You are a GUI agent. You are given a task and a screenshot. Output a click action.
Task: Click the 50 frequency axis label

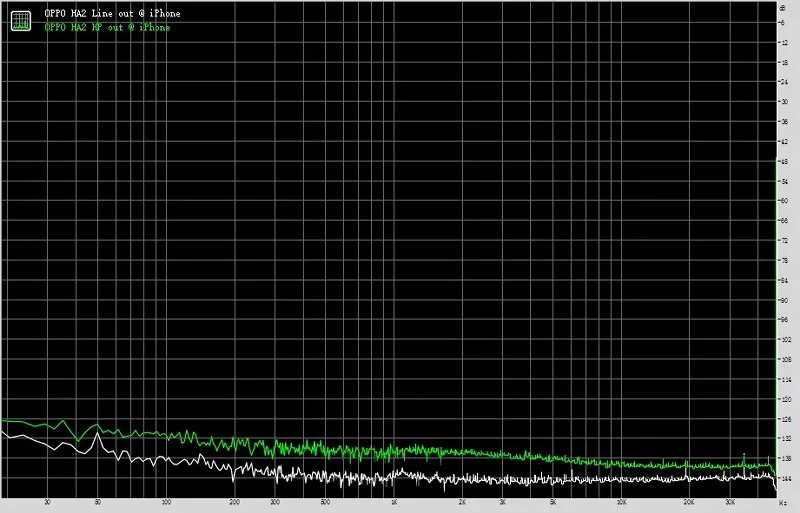(x=97, y=502)
